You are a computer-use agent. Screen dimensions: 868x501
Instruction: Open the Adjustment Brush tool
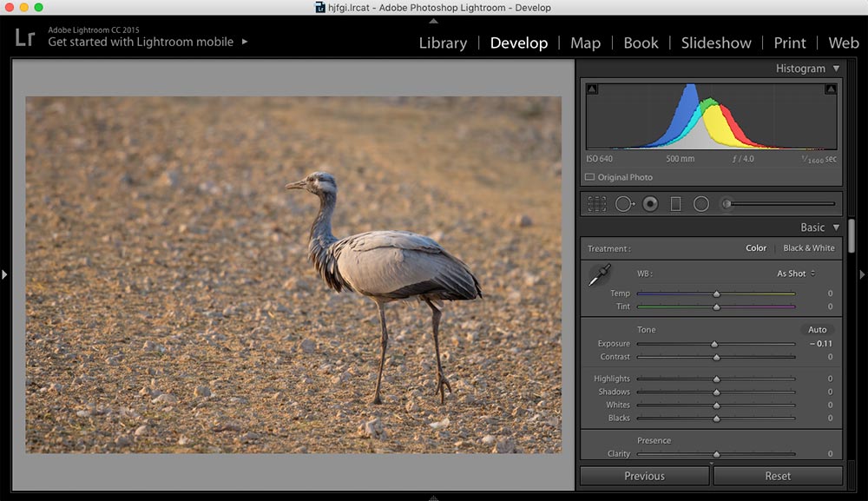tap(727, 203)
